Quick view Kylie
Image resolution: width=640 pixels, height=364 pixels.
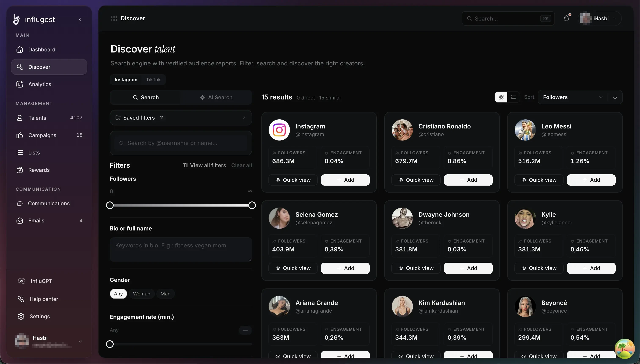(x=539, y=268)
